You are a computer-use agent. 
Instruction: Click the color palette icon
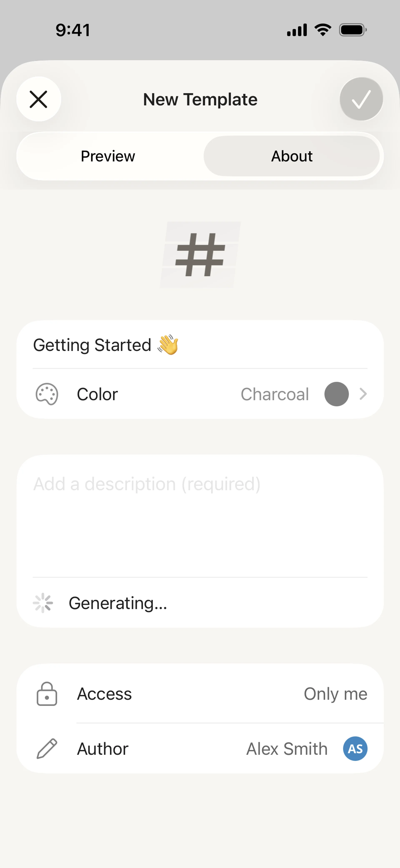coord(47,394)
